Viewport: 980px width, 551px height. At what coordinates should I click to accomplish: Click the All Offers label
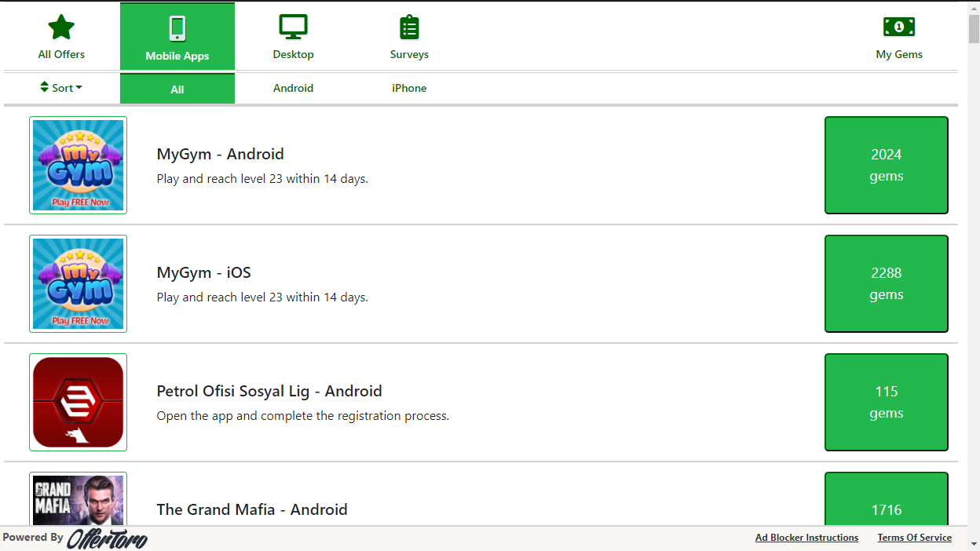[61, 54]
